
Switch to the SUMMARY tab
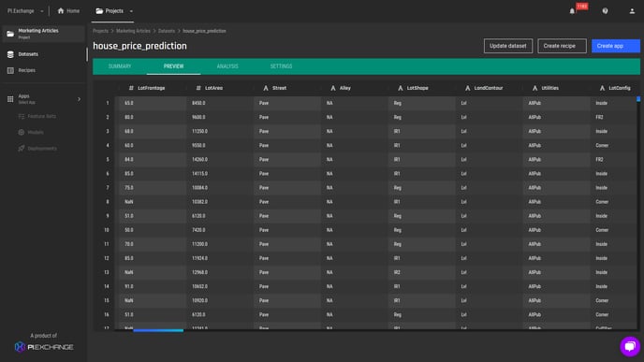[120, 66]
